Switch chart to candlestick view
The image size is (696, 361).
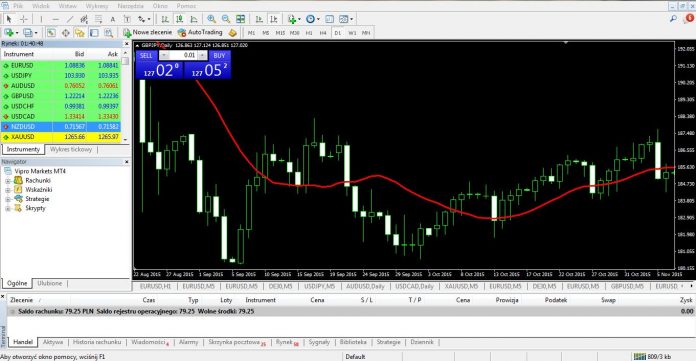coord(179,19)
